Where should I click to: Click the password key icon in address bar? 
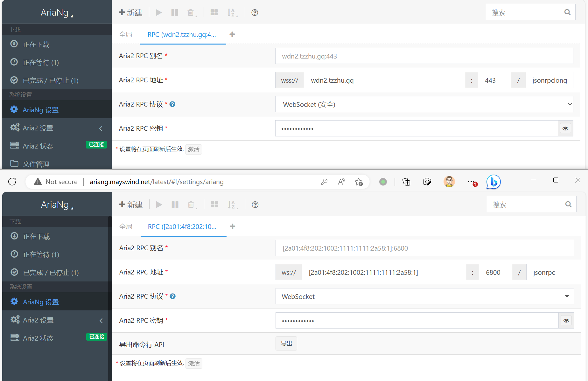pyautogui.click(x=324, y=182)
